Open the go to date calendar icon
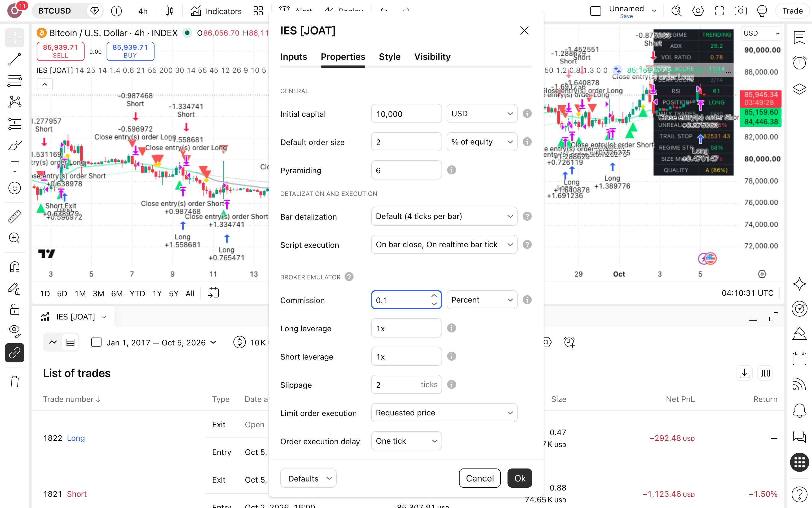 (x=213, y=293)
